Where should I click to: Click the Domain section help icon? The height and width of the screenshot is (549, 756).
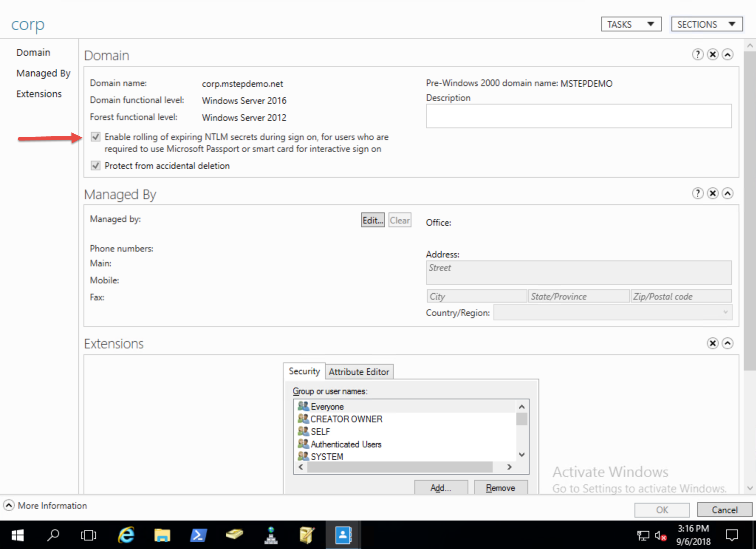[x=697, y=55]
